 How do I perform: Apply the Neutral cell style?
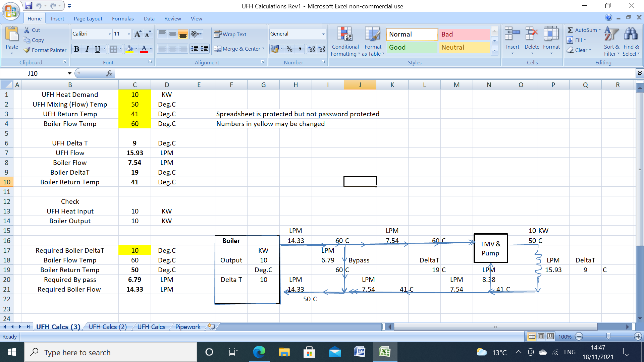click(464, 47)
